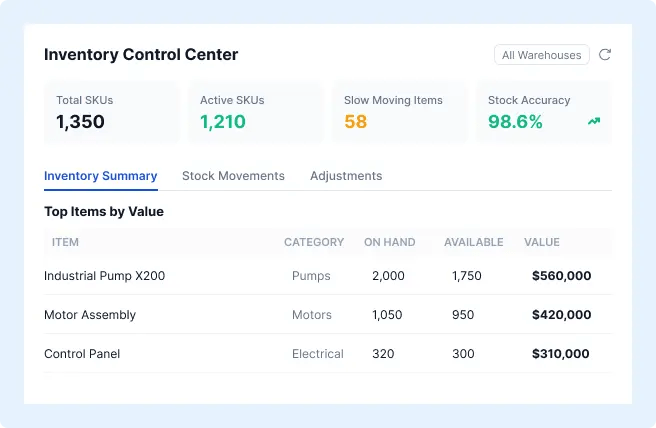Click the Stock Accuracy 98.6% card

(544, 113)
